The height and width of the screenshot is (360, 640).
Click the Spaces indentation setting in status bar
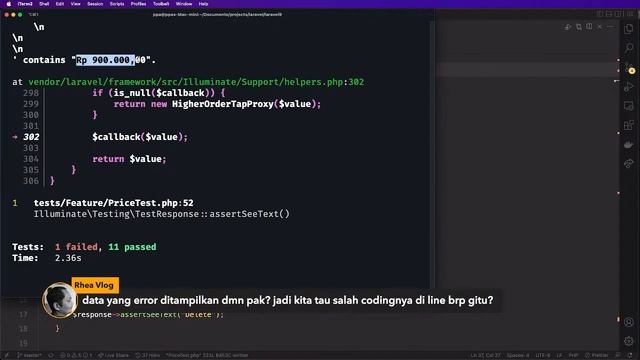pyautogui.click(x=518, y=355)
